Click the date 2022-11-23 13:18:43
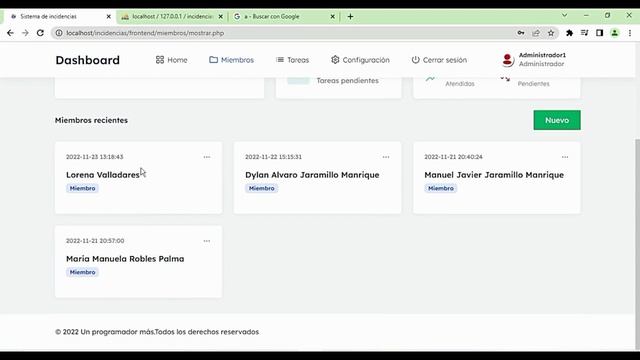Viewport: 640px width, 360px height. [x=95, y=157]
